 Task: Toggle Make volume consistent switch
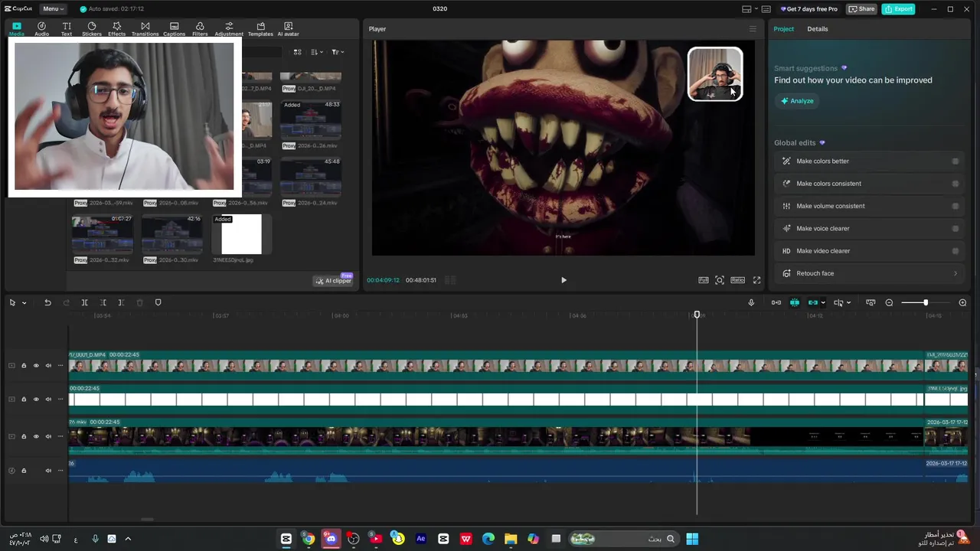[955, 206]
